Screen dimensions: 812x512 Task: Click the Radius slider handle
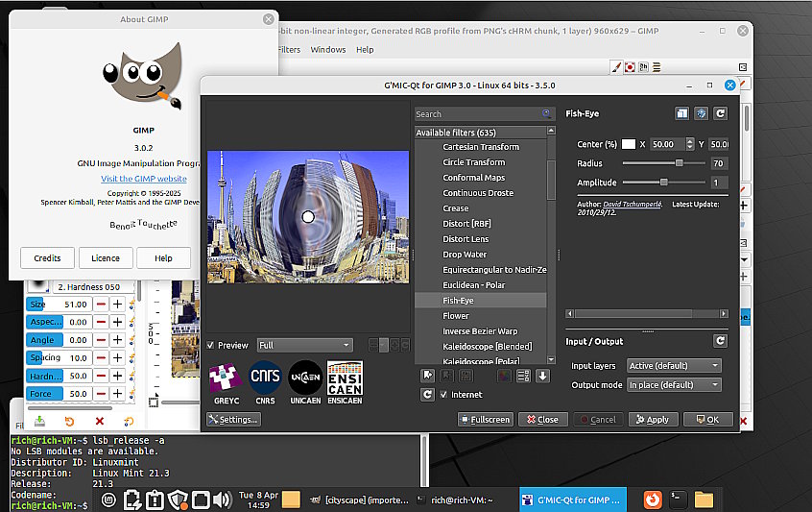pos(679,163)
